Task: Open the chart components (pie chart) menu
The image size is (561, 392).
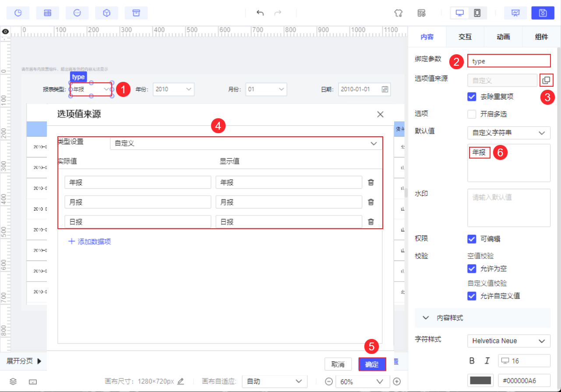Action: point(18,13)
